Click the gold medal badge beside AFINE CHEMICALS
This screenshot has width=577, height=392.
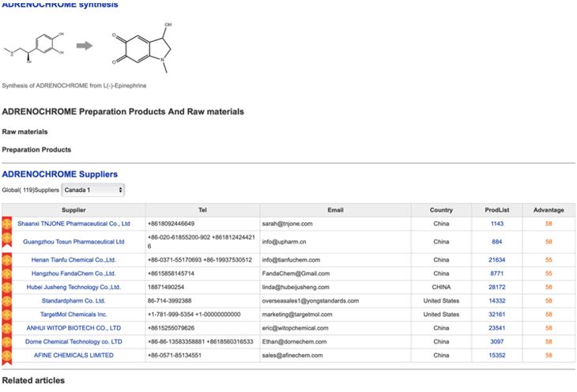coord(7,356)
